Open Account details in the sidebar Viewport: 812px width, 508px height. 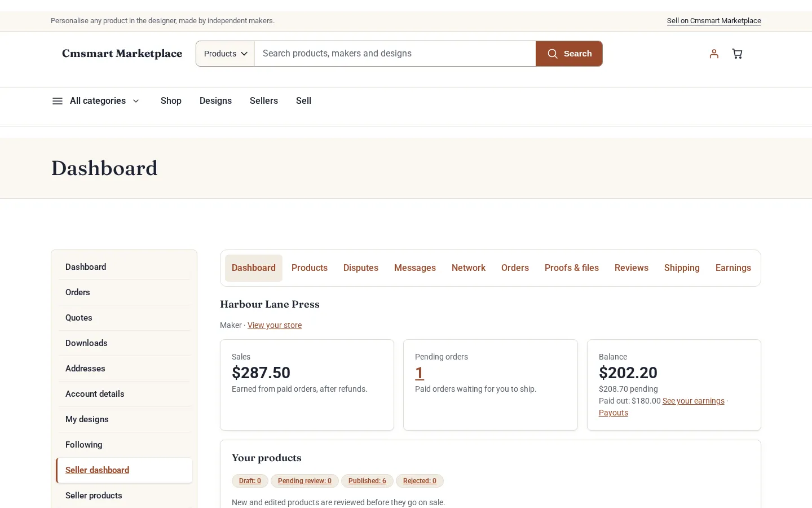[x=124, y=394]
